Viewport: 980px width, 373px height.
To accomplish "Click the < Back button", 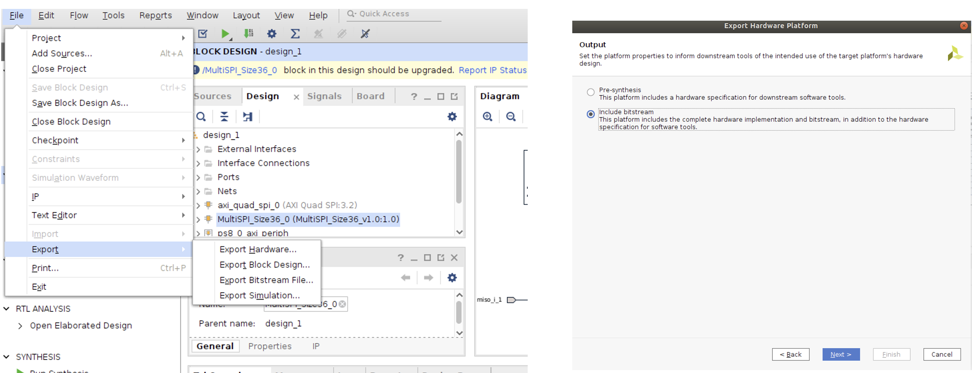I will (x=791, y=354).
